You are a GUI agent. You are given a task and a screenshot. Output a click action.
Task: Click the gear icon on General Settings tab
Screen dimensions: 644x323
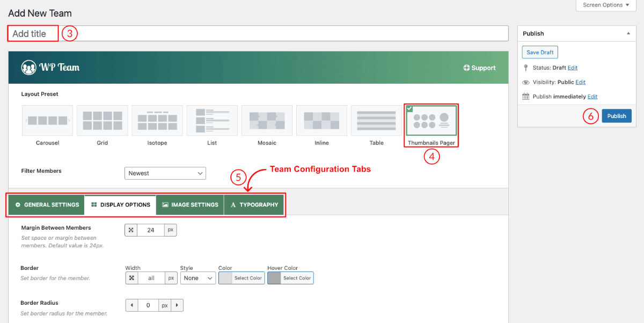18,204
